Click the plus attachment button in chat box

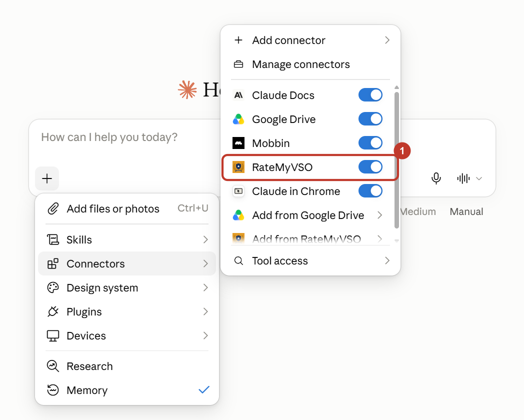tap(47, 178)
